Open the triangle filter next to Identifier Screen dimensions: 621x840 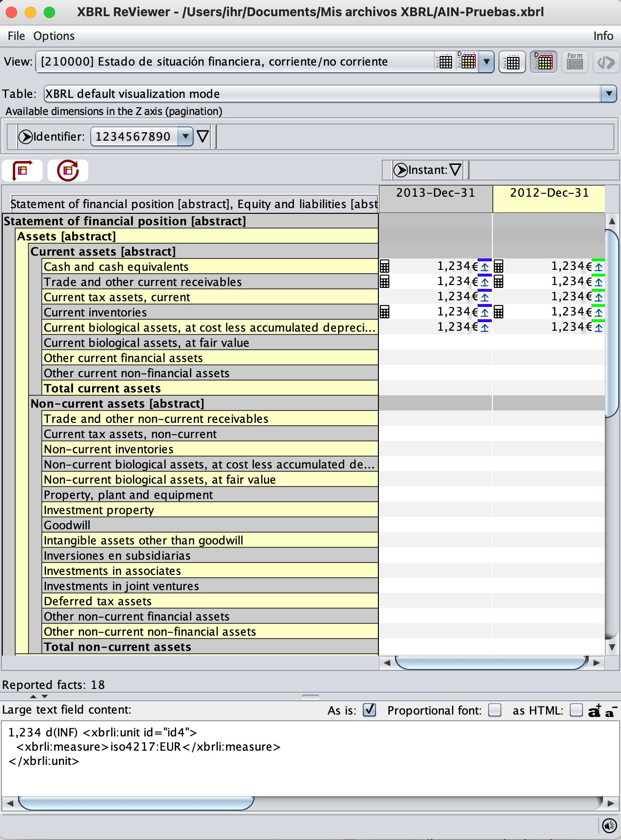coord(203,137)
